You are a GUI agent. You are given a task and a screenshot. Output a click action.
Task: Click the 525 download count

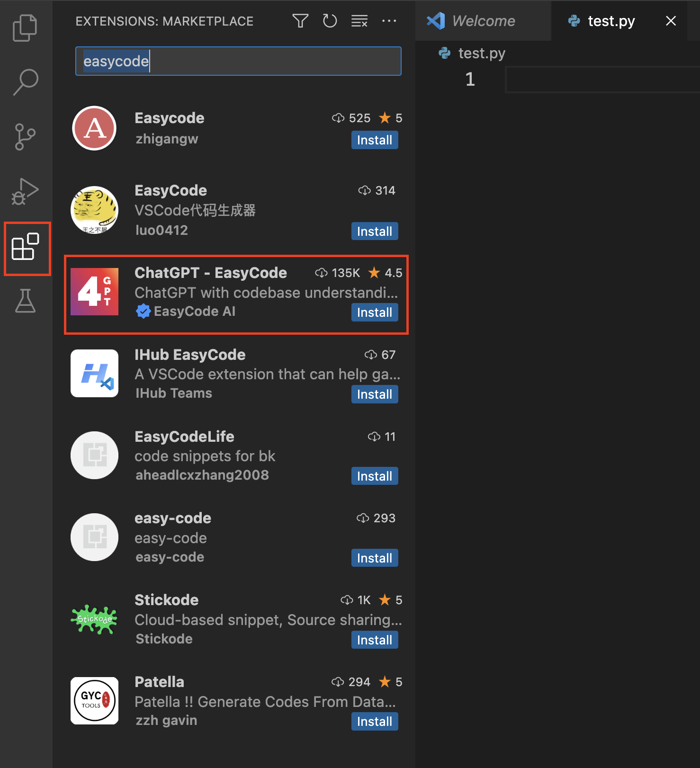click(x=351, y=118)
